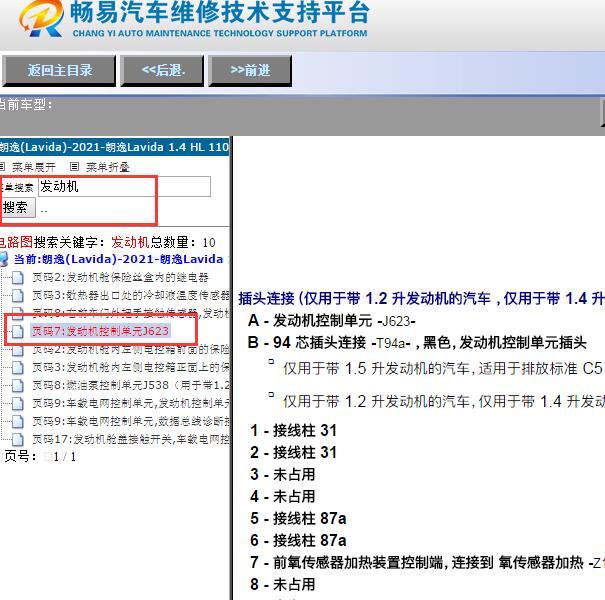Open 页码9:车载电网控制单元,发动机控制单元

tap(131, 403)
